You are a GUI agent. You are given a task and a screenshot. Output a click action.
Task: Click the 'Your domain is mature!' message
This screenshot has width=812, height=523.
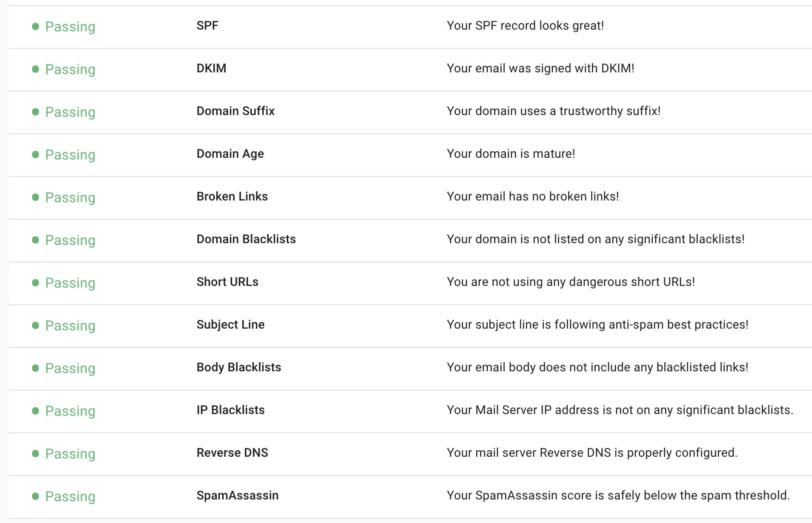click(511, 154)
